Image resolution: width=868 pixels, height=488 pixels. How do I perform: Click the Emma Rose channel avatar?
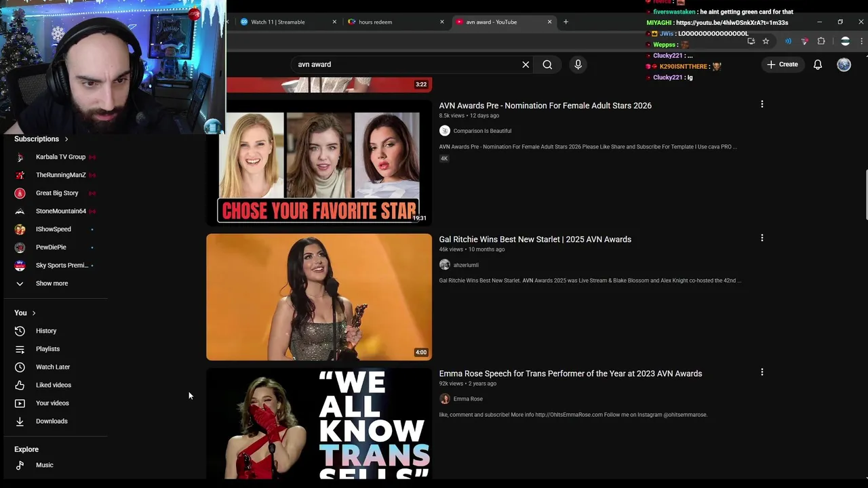pyautogui.click(x=445, y=399)
